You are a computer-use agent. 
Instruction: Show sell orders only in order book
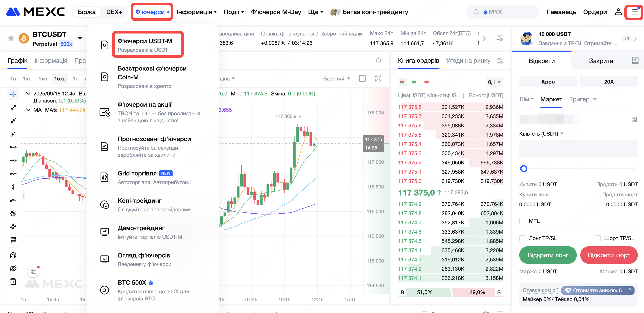(x=427, y=82)
